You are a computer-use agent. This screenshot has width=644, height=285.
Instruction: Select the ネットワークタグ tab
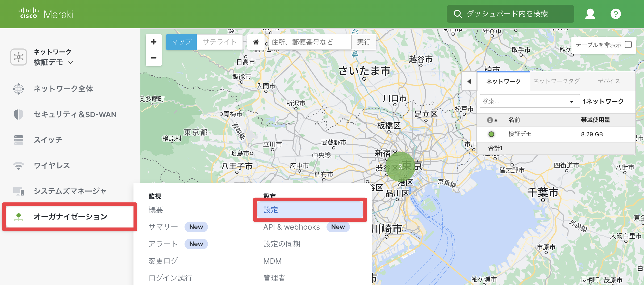tap(556, 81)
